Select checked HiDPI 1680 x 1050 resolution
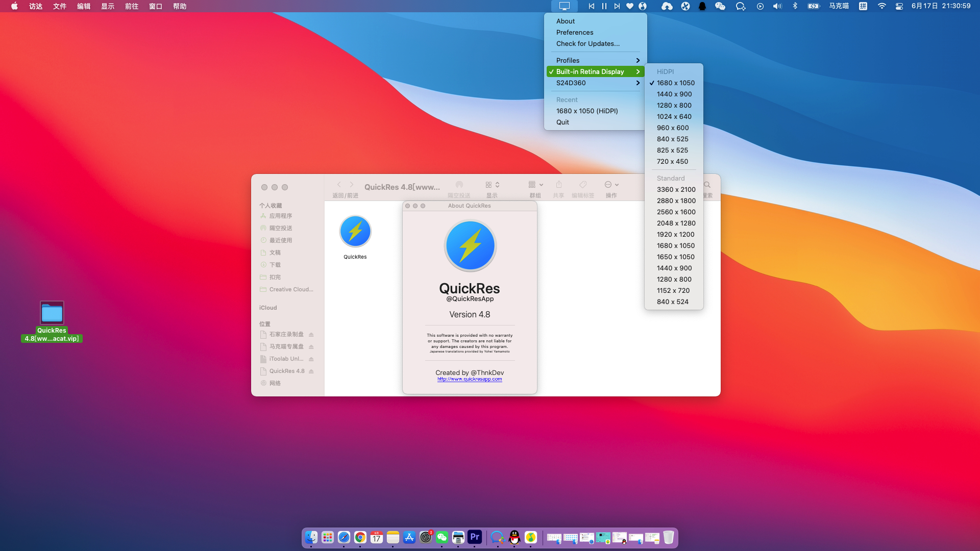The height and width of the screenshot is (551, 980). click(x=674, y=83)
